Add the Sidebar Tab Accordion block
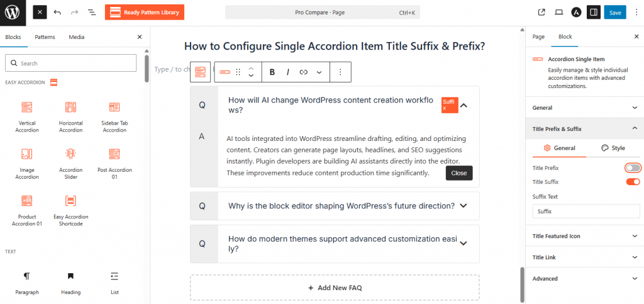This screenshot has height=304, width=644. [x=114, y=116]
